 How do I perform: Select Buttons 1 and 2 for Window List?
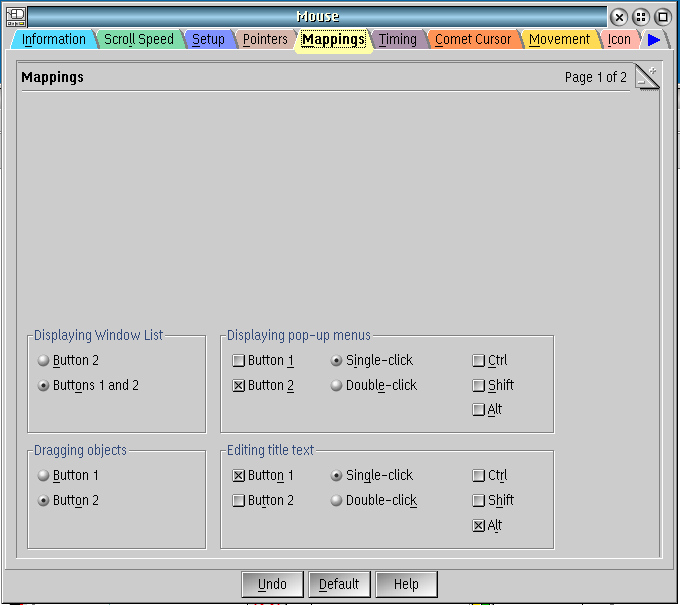tap(88, 385)
